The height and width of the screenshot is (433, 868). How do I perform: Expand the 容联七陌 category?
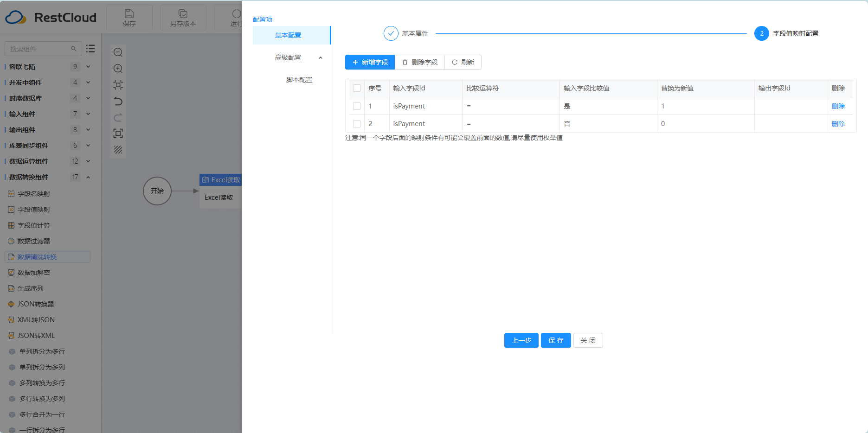point(88,67)
